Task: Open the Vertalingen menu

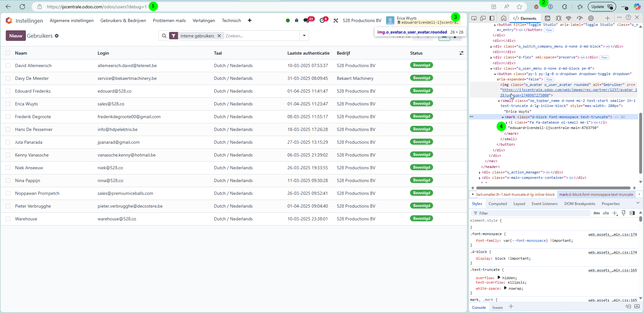Action: tap(204, 20)
